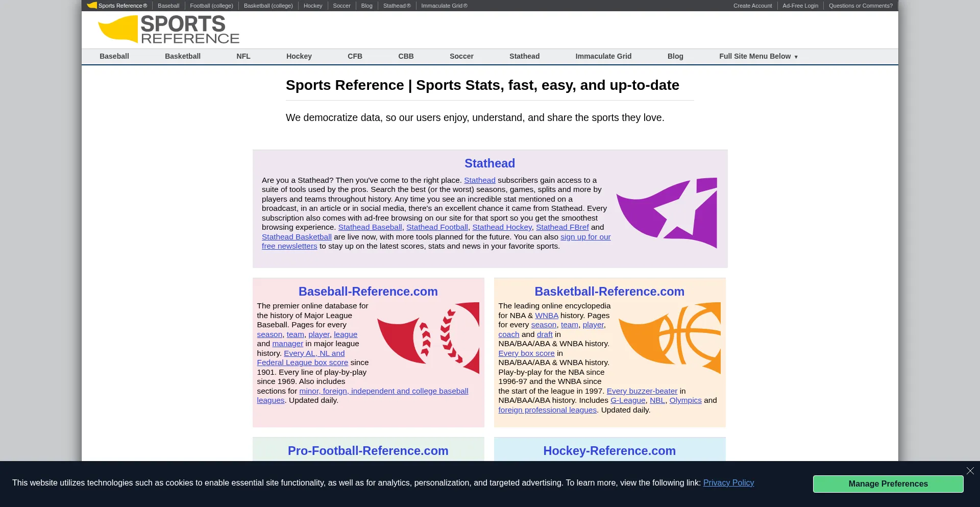Go to CFB in main navigation
The width and height of the screenshot is (980, 507).
[x=355, y=56]
